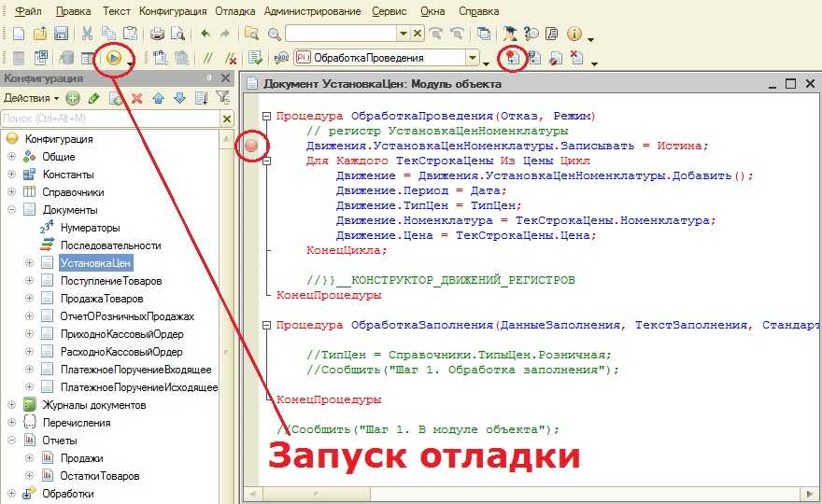Create a new document with toolbar icon
This screenshot has width=822, height=504.
pyautogui.click(x=19, y=34)
